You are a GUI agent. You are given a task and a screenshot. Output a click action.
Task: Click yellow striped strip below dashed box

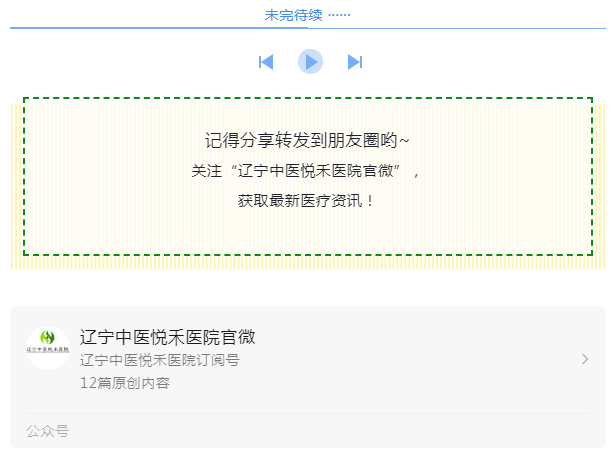click(307, 262)
